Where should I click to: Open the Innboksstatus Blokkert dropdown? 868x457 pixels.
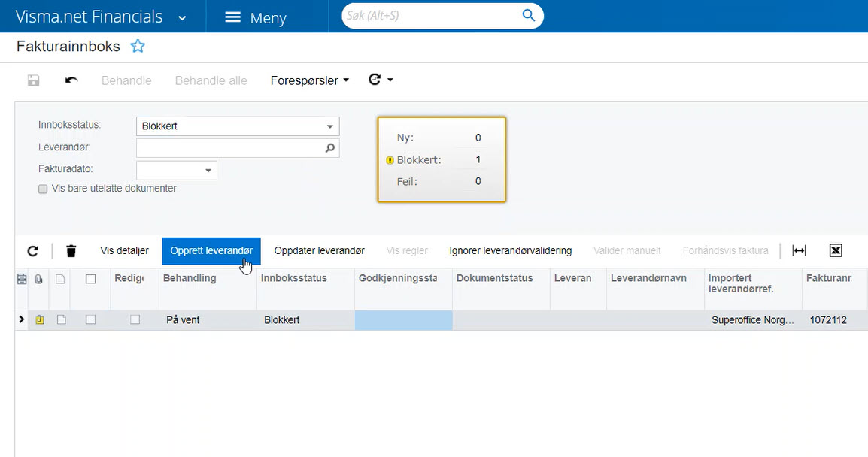tap(330, 126)
